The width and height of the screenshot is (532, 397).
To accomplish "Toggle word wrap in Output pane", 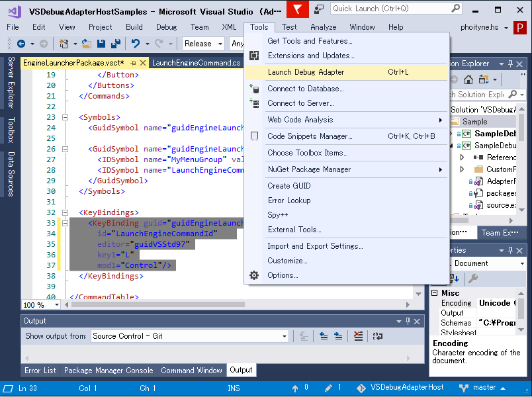I will tap(377, 336).
